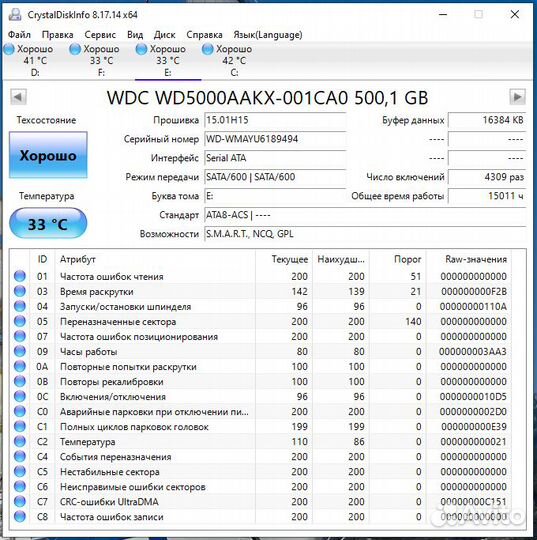The image size is (537, 540).
Task: Click status orb for Частота ошибок чтения
Action: click(20, 276)
